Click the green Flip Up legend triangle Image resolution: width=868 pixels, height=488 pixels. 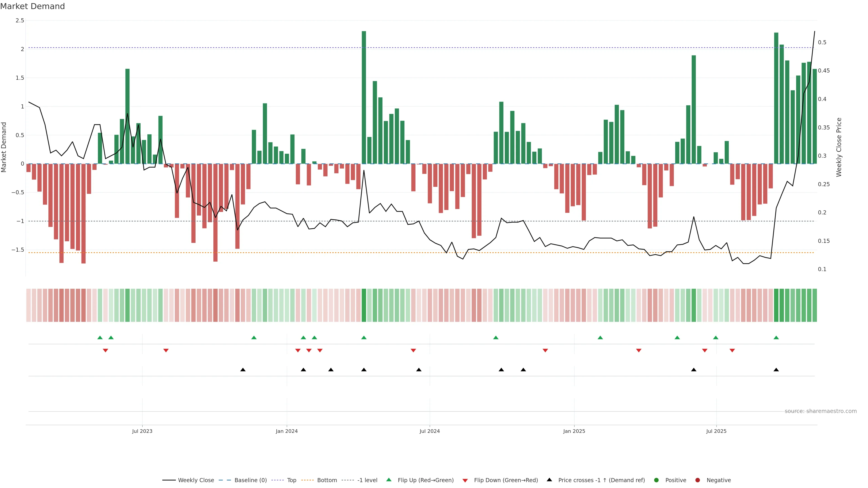point(389,480)
